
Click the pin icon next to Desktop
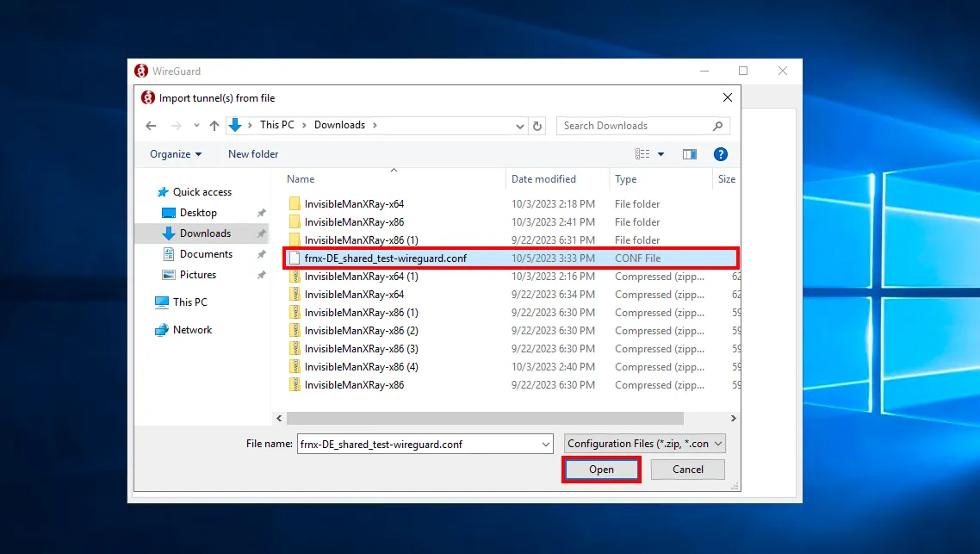pos(261,213)
